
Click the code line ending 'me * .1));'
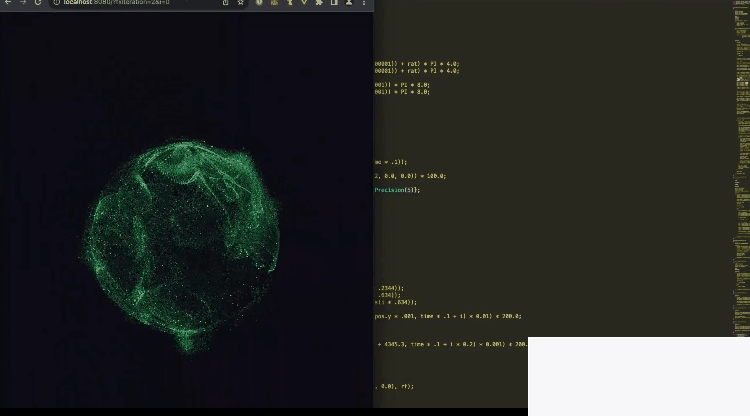click(392, 162)
